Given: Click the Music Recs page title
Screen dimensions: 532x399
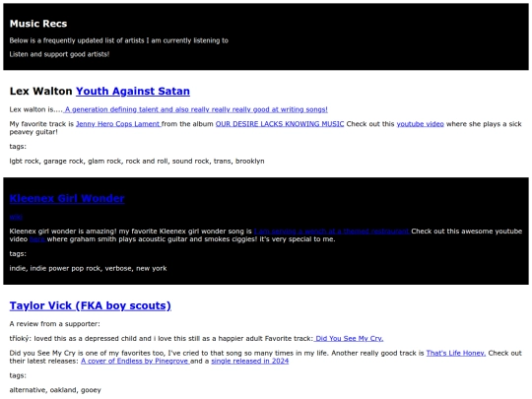Looking at the screenshot, I should click(x=38, y=24).
